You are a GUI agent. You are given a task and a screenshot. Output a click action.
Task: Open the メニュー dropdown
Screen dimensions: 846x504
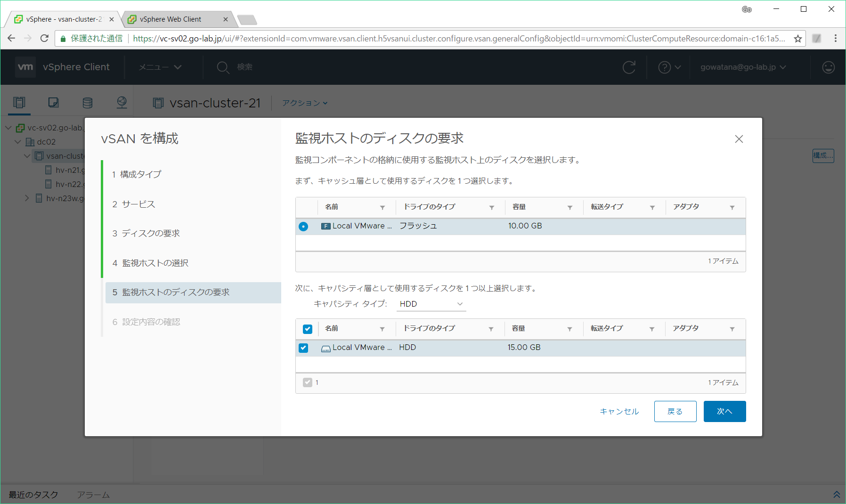point(160,67)
